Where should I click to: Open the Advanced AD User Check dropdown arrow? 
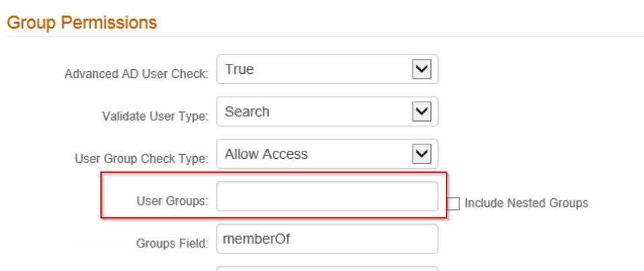(x=422, y=70)
